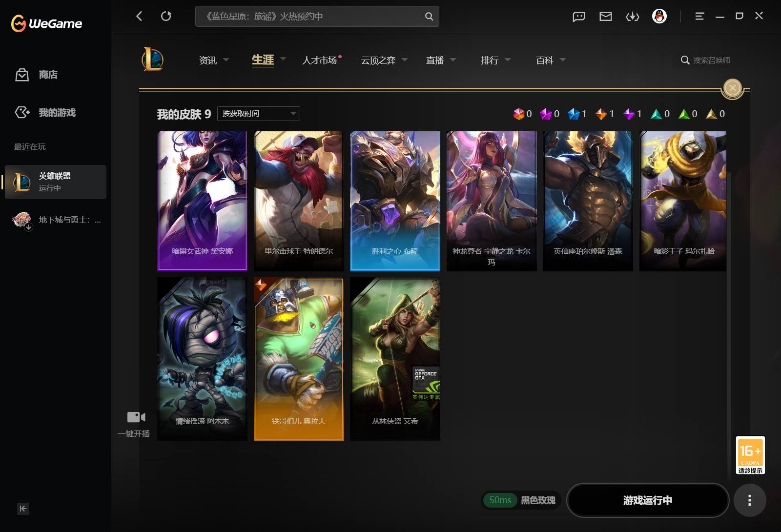Click the League of Legends logo
Viewport: 781px width, 532px height.
click(153, 60)
